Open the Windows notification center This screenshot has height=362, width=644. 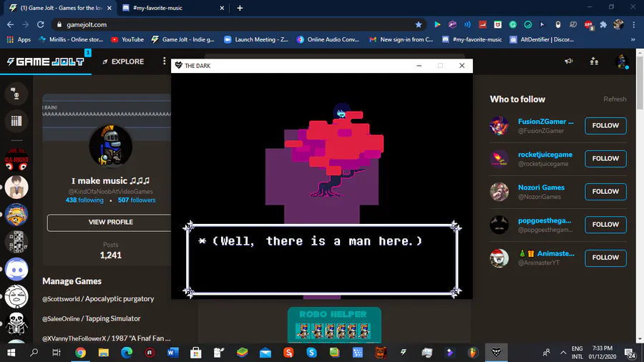tap(630, 353)
